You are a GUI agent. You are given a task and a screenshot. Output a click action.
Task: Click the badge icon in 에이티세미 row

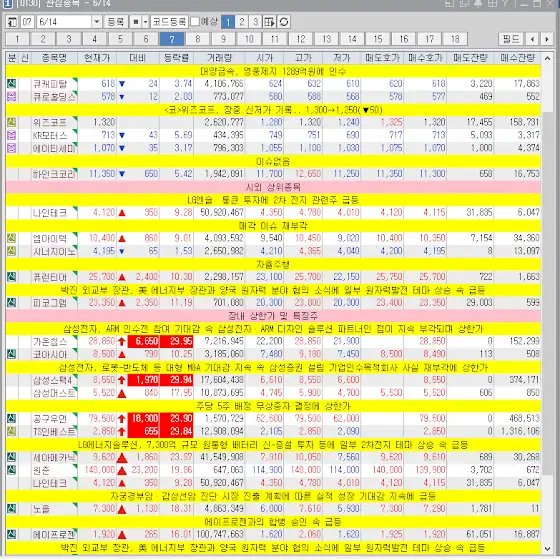coord(11,148)
